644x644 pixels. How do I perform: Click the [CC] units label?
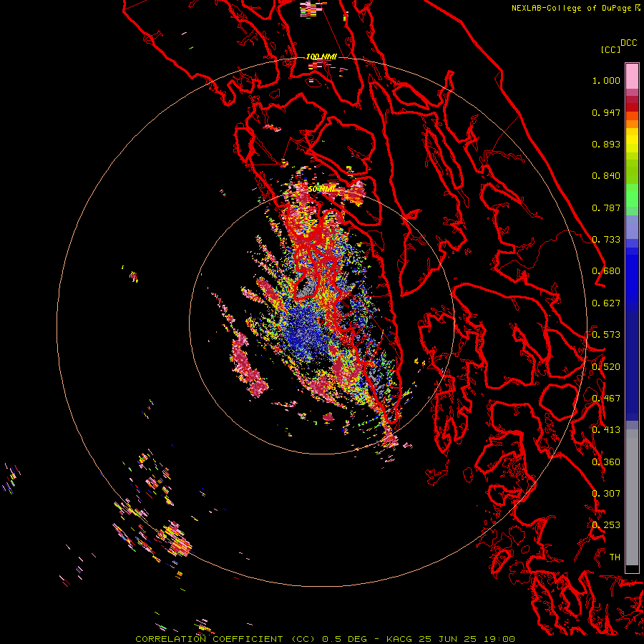point(610,49)
